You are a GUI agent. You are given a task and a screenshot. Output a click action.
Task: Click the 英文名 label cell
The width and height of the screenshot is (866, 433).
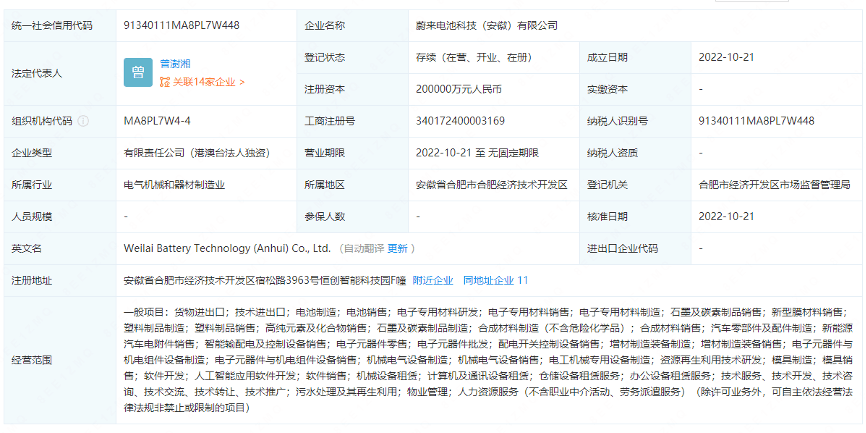tap(60, 249)
